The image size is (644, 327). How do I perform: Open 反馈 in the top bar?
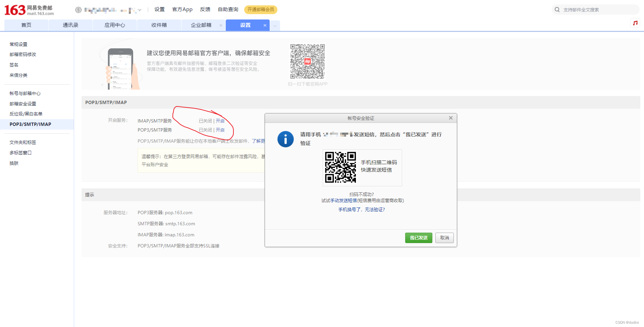[205, 9]
